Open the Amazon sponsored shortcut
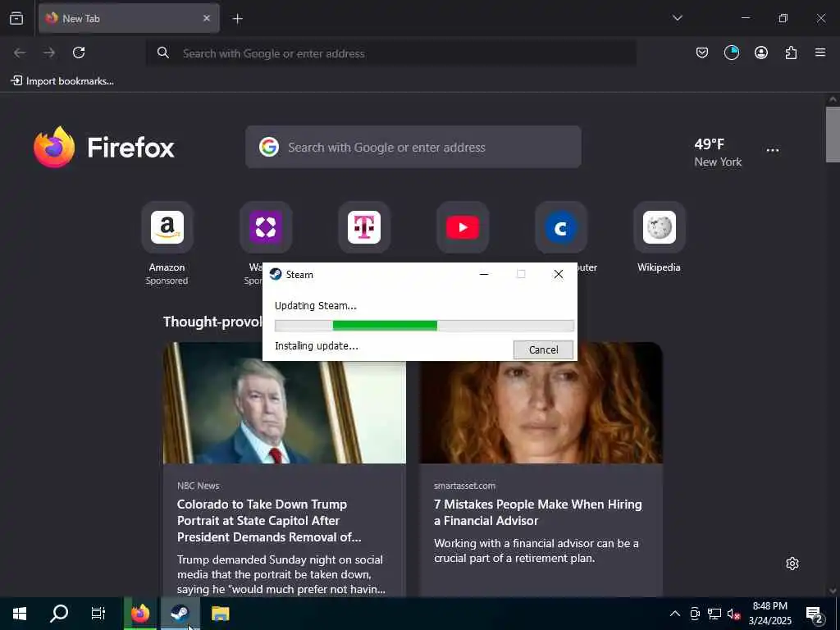This screenshot has height=630, width=840. [167, 227]
